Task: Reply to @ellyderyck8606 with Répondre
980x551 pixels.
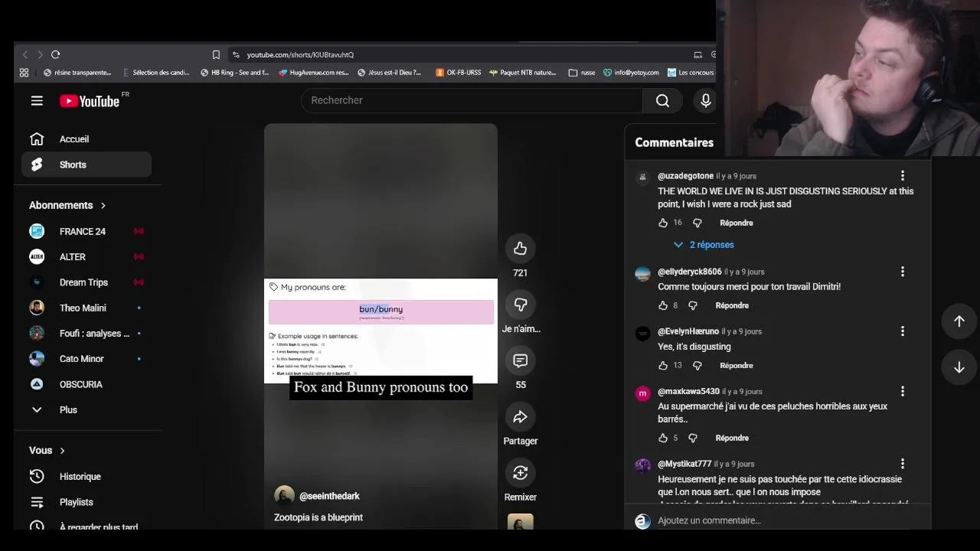Action: coord(732,305)
